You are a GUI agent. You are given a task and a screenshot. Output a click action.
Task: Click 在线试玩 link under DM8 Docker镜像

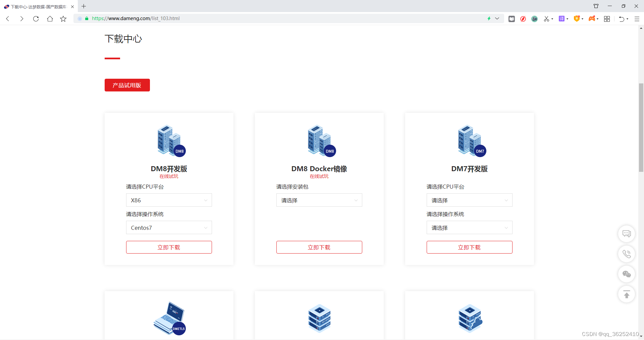[x=319, y=176]
